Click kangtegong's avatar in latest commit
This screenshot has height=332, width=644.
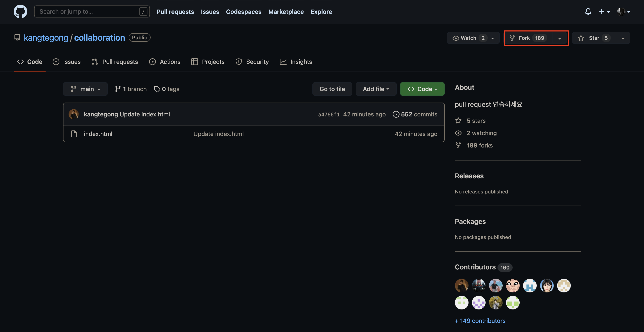[x=73, y=114]
